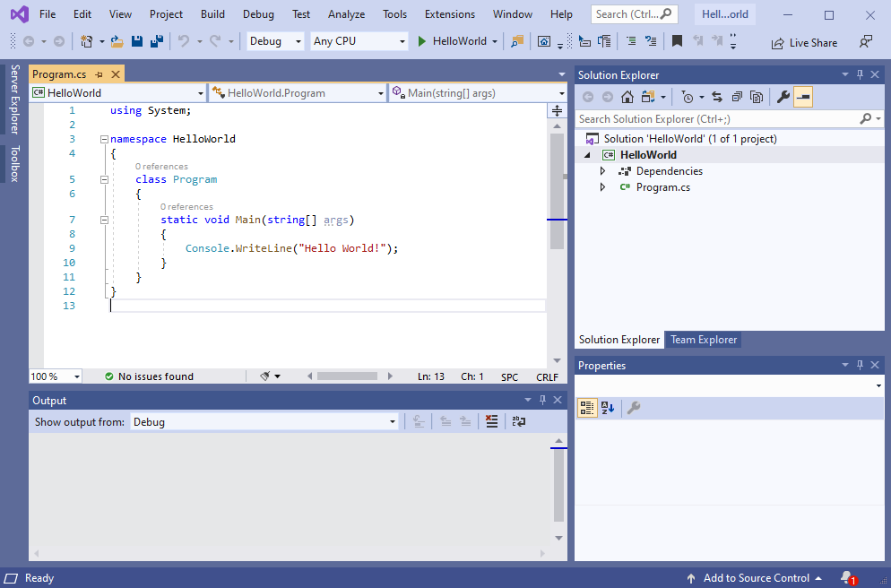Click the New Project toolbar icon

point(86,41)
